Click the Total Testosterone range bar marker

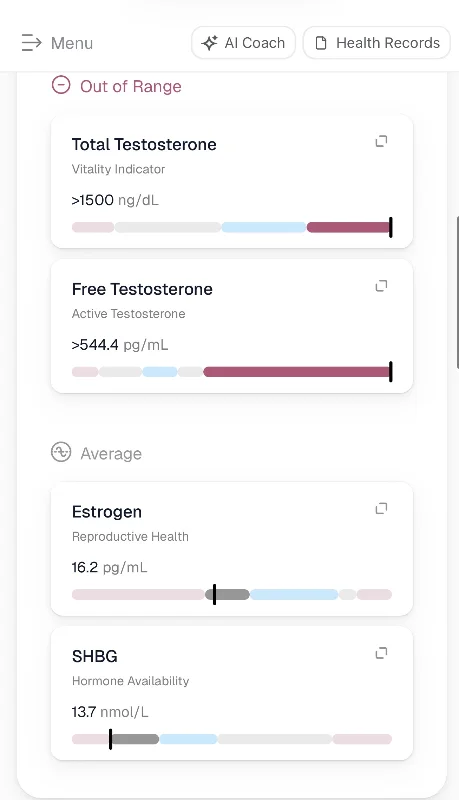[x=391, y=227]
